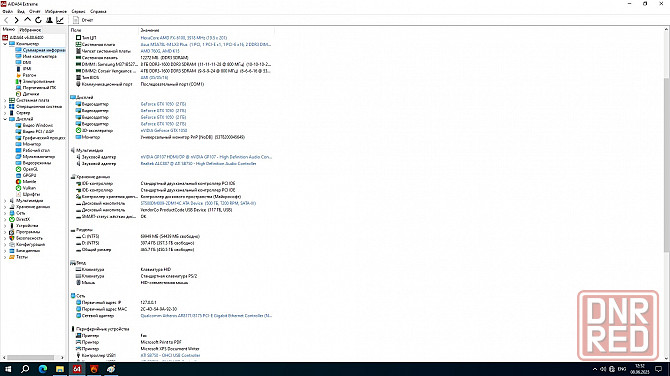Select the AIDA64 v6 root tree item

point(23,38)
